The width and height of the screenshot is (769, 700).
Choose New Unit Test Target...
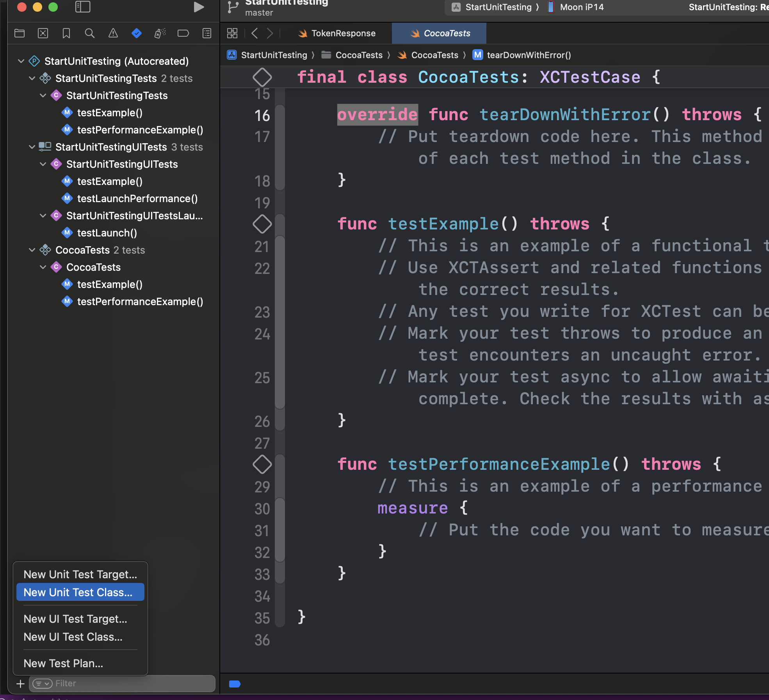pos(80,574)
